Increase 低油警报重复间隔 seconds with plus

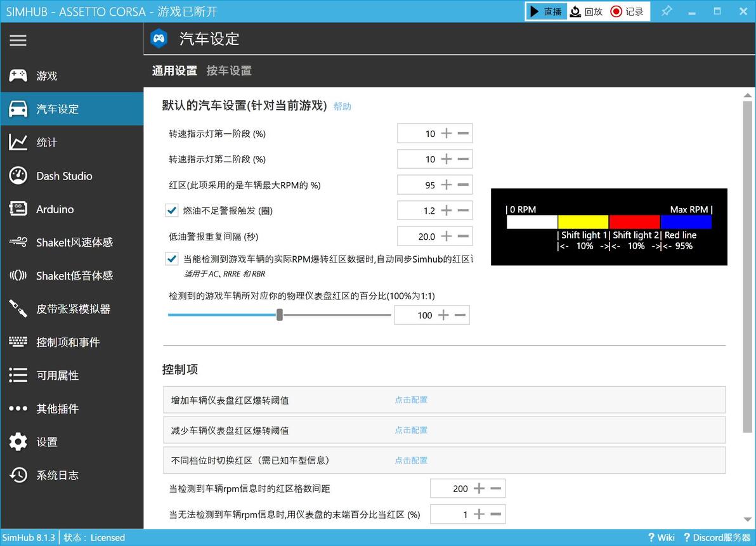tap(446, 236)
